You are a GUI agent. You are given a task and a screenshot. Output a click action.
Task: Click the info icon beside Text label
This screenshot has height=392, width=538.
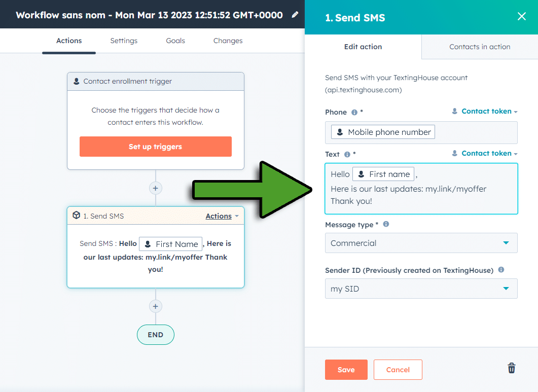[x=347, y=155]
